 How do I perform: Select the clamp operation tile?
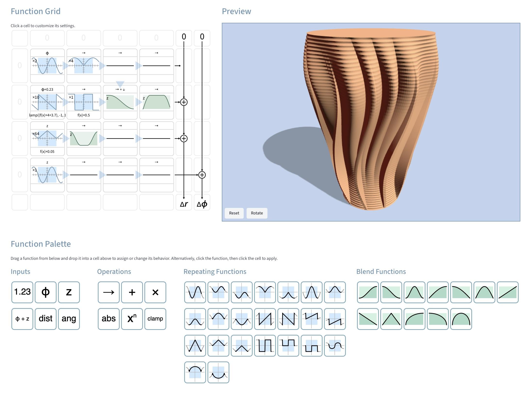[x=155, y=319]
